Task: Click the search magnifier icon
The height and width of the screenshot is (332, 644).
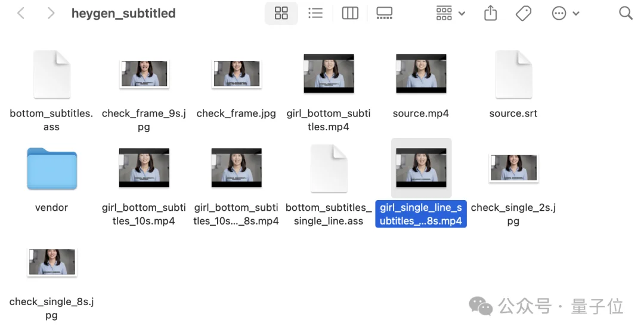Action: (x=626, y=13)
